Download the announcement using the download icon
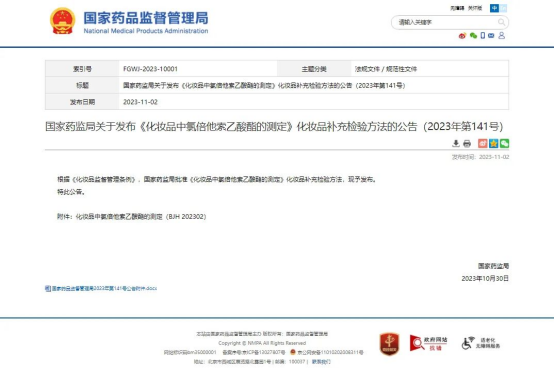This screenshot has height=368, width=554. click(x=456, y=143)
